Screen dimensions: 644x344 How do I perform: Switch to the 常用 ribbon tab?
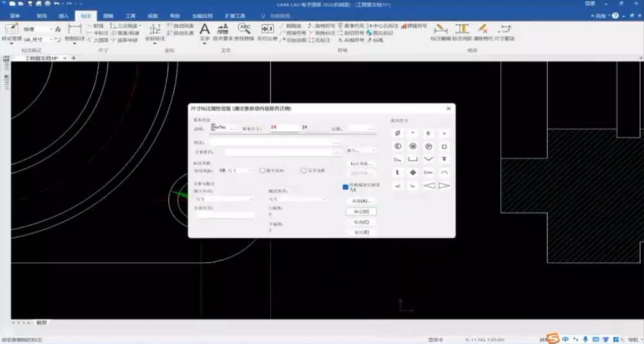42,15
